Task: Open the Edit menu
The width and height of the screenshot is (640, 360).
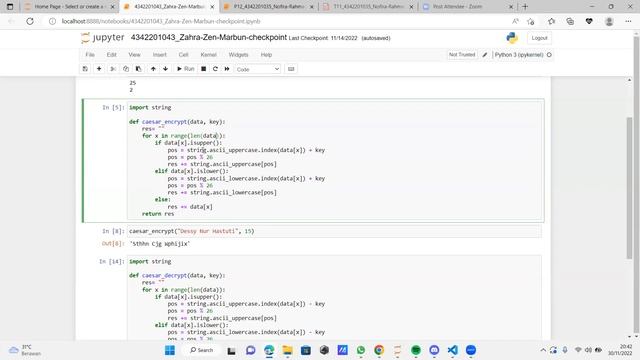Action: (111, 55)
